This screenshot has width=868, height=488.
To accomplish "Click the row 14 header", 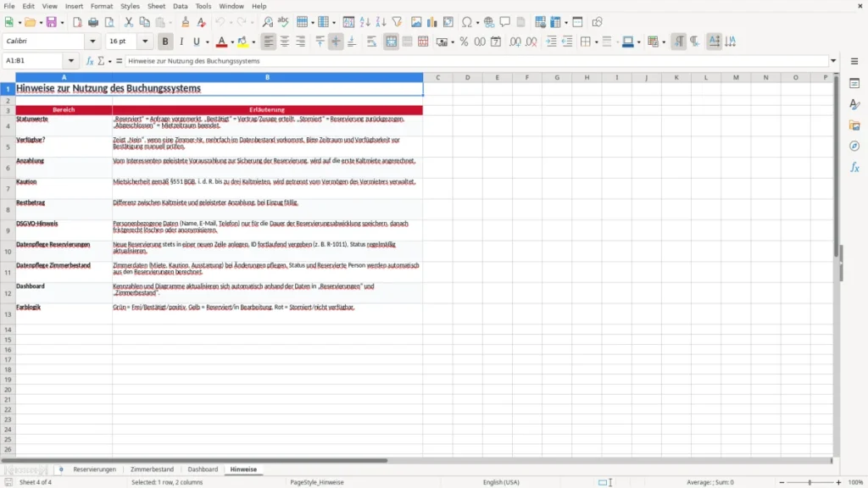I will point(8,330).
